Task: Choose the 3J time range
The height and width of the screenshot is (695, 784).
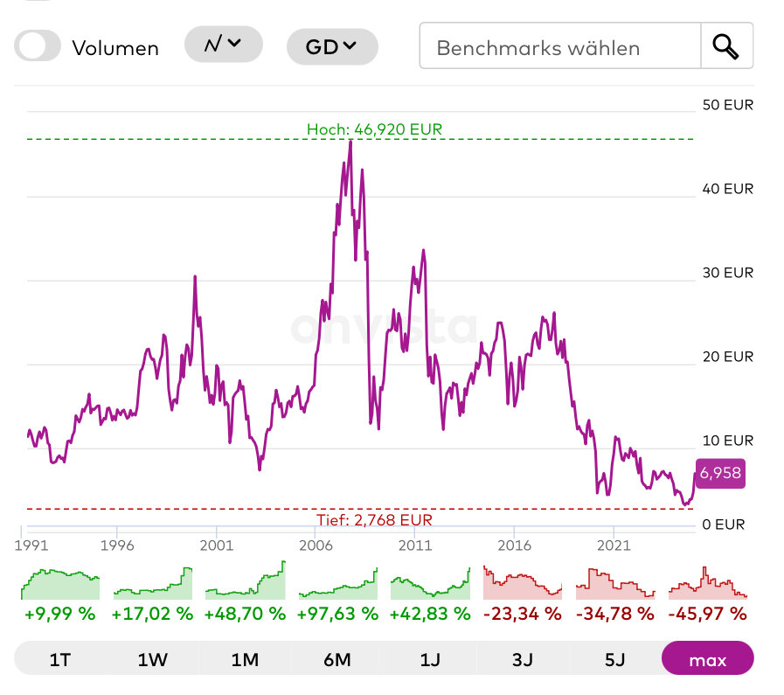Action: (x=522, y=659)
